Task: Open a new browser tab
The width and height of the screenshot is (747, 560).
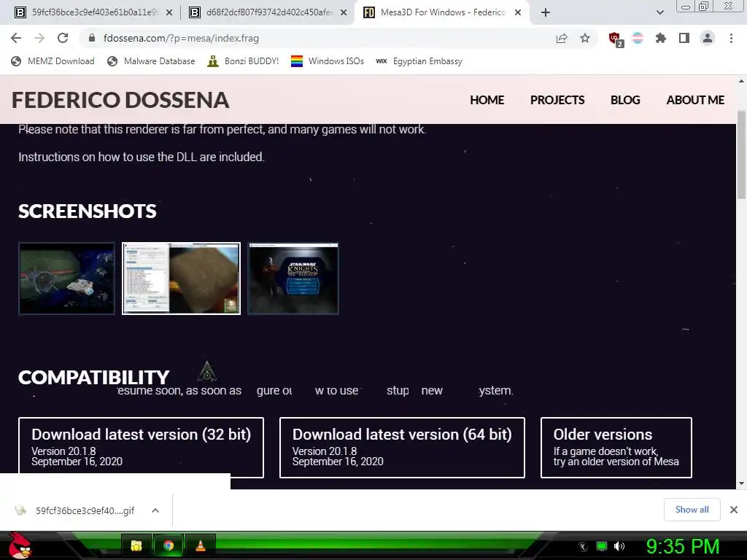Action: click(546, 12)
